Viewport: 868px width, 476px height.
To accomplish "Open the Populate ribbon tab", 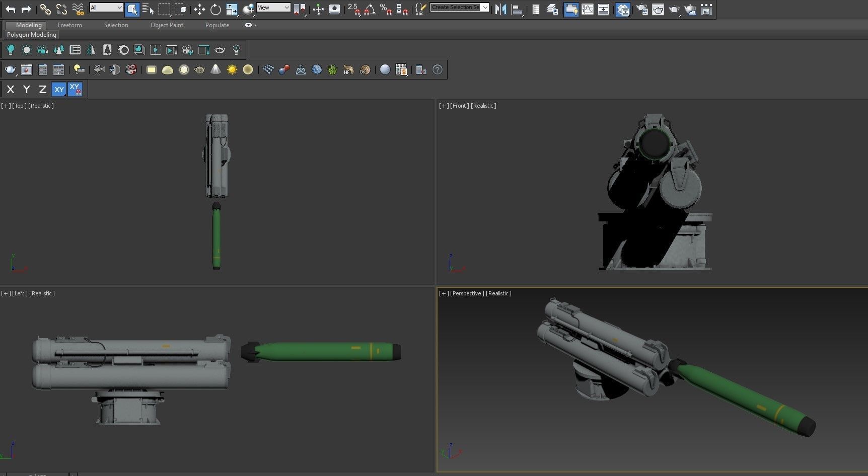I will (218, 25).
